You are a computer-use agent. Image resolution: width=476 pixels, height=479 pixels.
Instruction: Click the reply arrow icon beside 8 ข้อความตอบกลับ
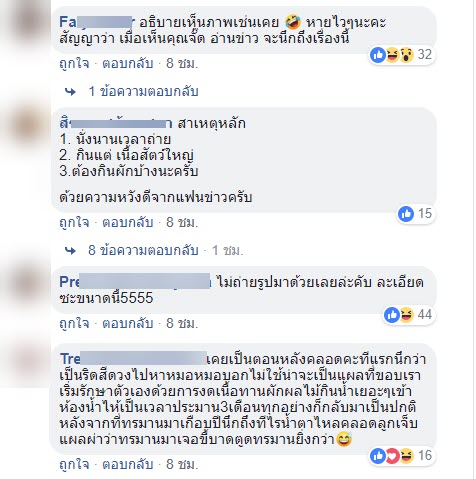pyautogui.click(x=70, y=251)
